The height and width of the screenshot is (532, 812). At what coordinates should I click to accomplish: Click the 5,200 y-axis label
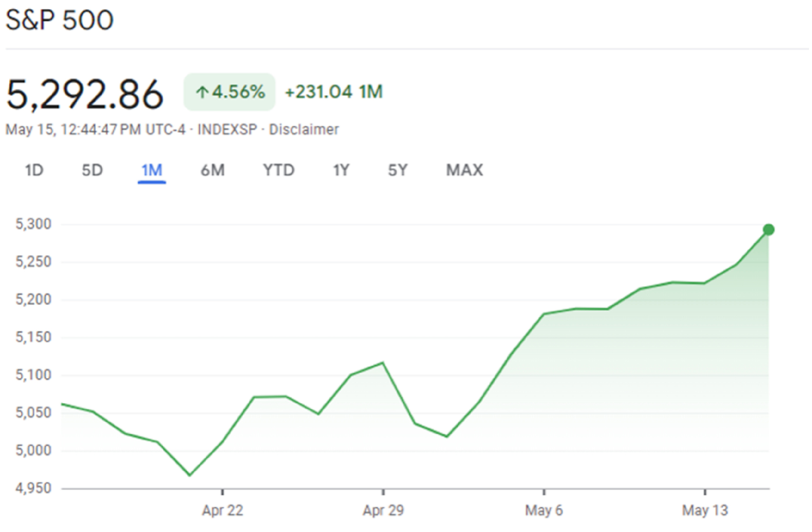(x=34, y=300)
